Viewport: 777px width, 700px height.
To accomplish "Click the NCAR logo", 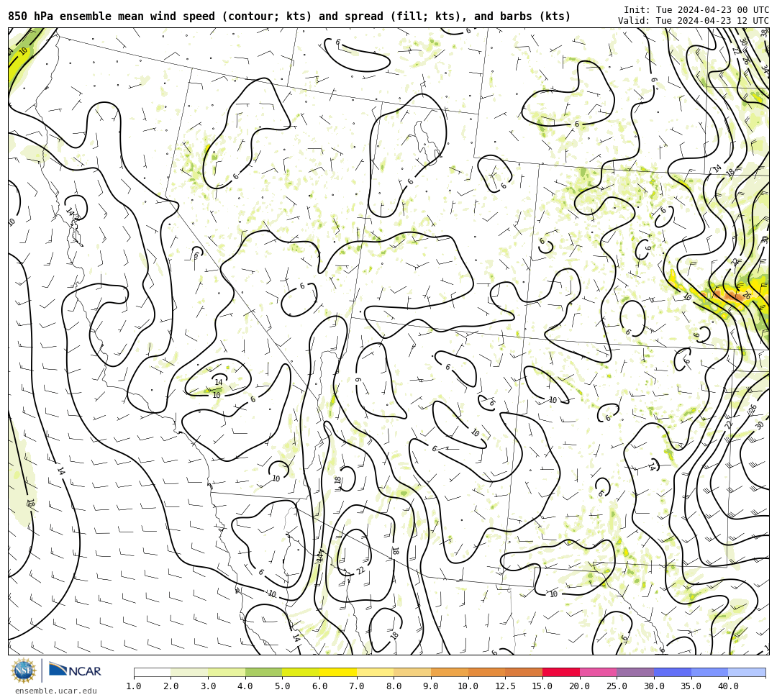I will coord(75,671).
